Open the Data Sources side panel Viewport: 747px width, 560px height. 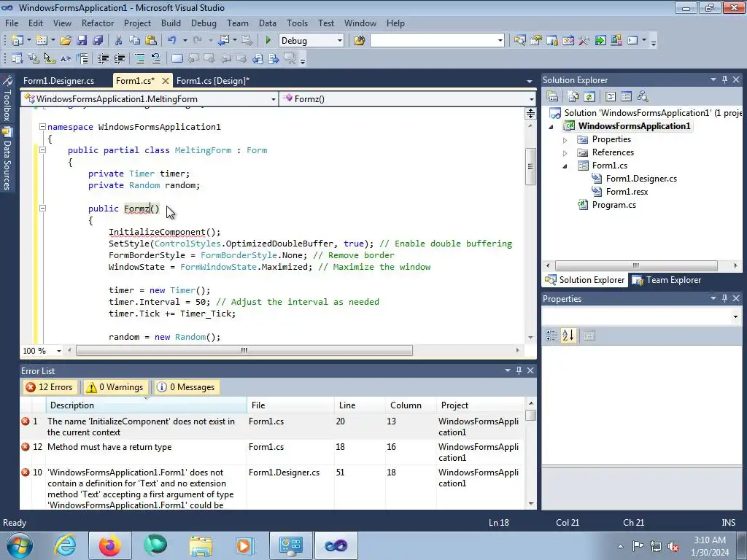coord(7,160)
